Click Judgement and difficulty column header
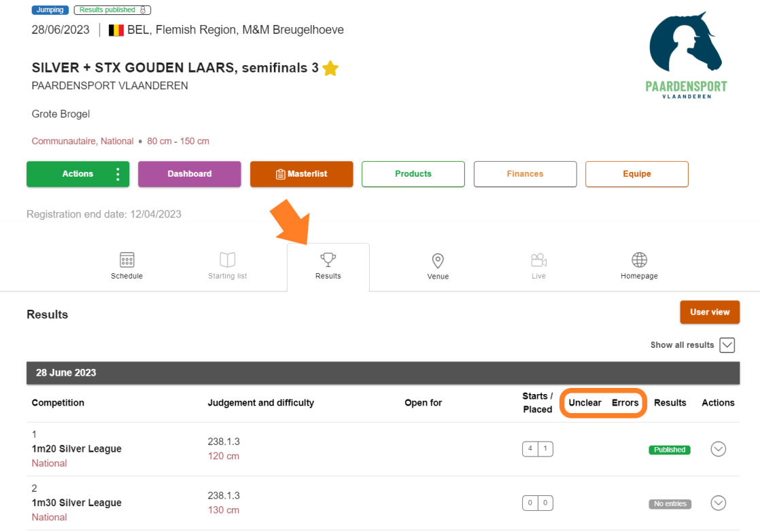The image size is (760, 532). (261, 403)
